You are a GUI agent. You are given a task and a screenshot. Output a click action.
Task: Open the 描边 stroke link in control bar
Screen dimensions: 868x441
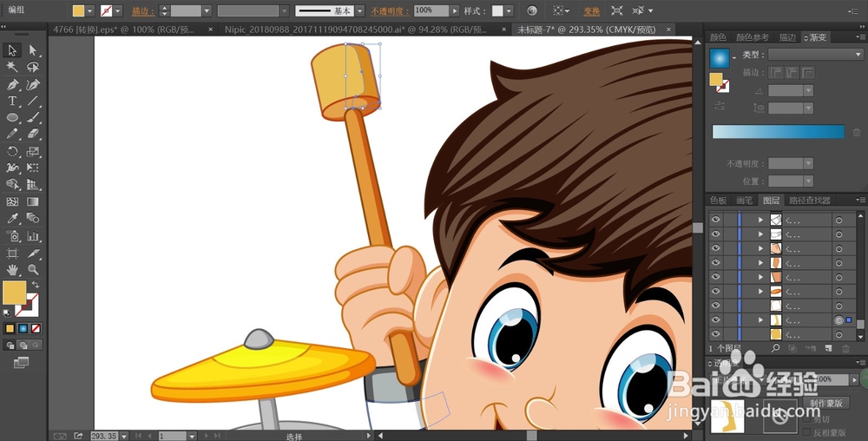click(143, 11)
